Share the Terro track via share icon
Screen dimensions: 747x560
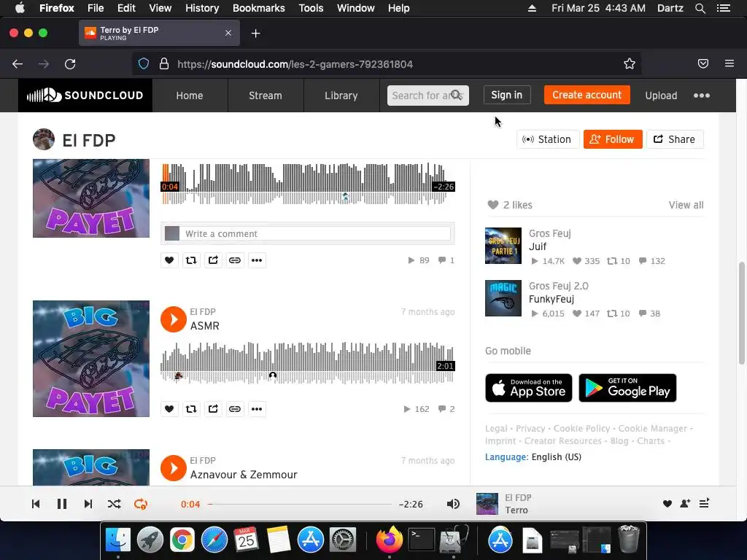[213, 260]
